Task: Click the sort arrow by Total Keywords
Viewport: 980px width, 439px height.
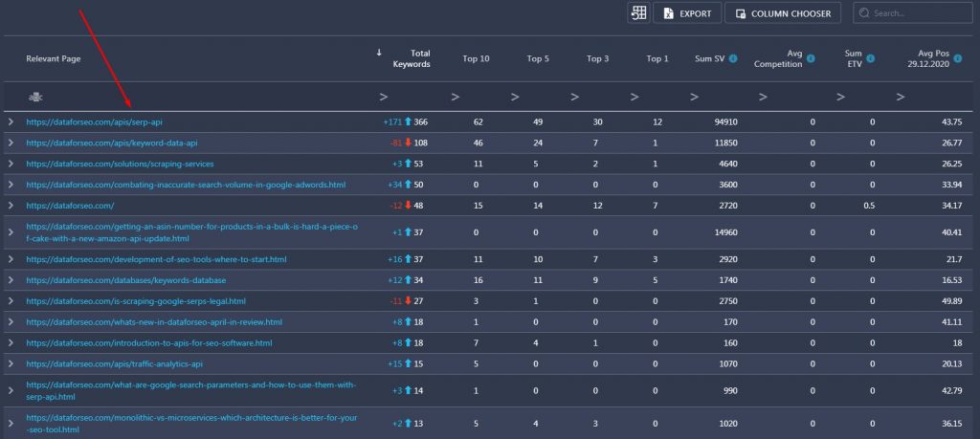Action: tap(379, 53)
